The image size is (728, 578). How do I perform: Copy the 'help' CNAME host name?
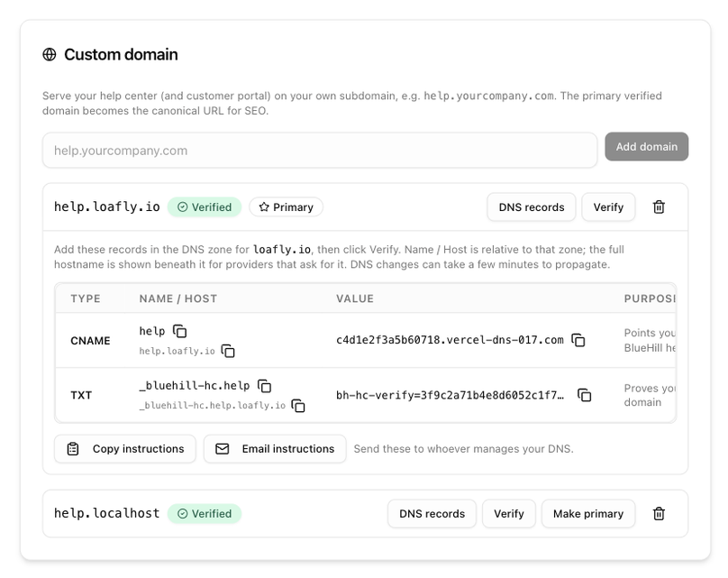tap(179, 331)
